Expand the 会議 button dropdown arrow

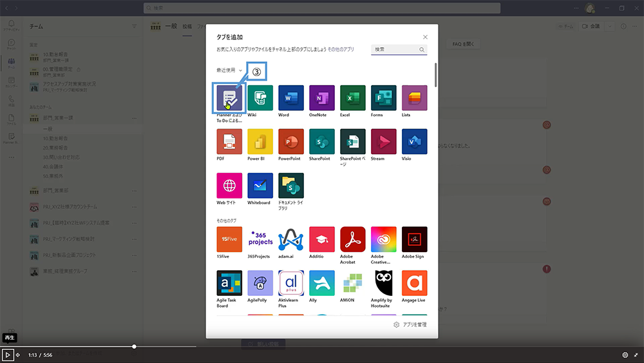click(609, 26)
